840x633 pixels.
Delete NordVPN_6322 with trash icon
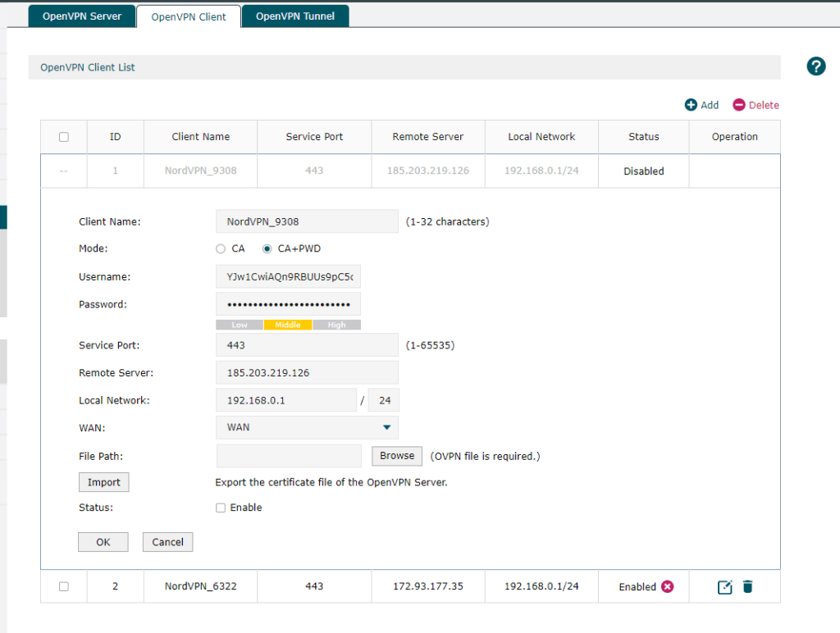[x=748, y=586]
